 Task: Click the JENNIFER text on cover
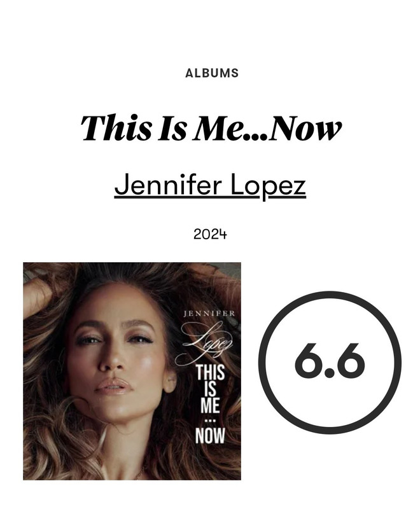pyautogui.click(x=209, y=314)
